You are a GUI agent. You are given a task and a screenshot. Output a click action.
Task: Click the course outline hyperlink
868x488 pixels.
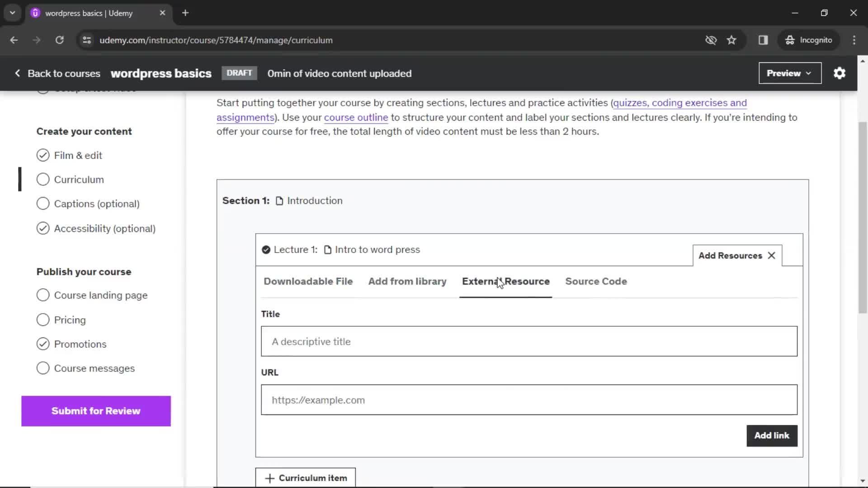(x=356, y=117)
